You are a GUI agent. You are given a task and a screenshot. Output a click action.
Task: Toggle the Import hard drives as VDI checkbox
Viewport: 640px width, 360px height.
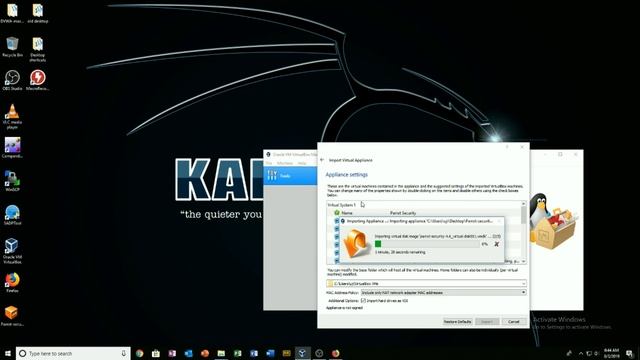pos(363,300)
